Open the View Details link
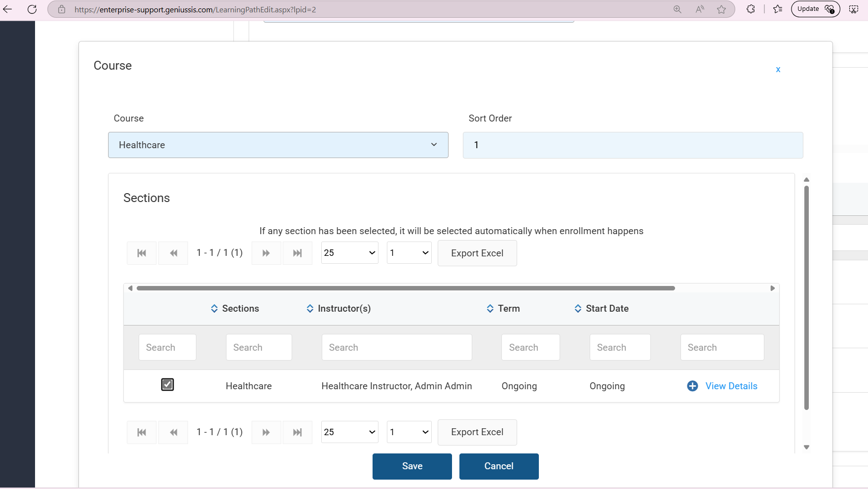 [x=731, y=386]
